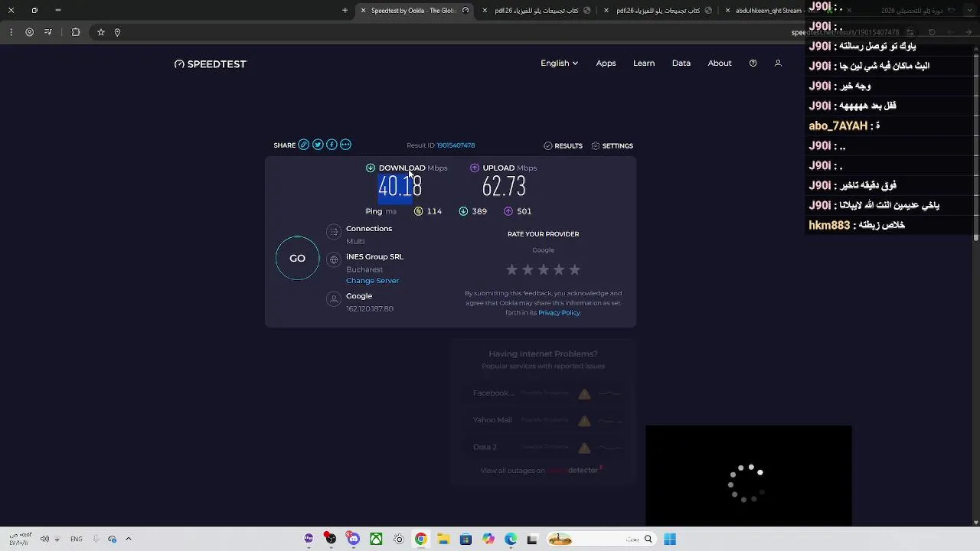
Task: Rate provider with the second star
Action: click(x=528, y=269)
